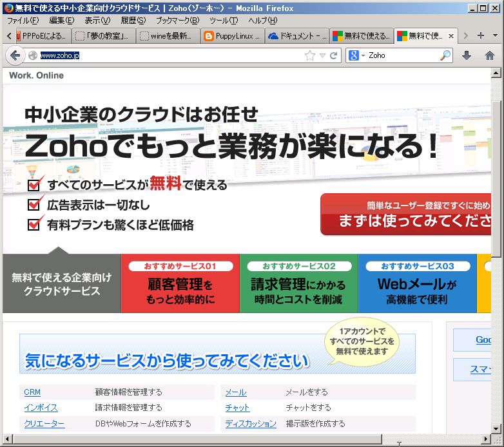Switch to the ドキュメント tab
Viewport: 504px width, 447px height.
point(296,35)
